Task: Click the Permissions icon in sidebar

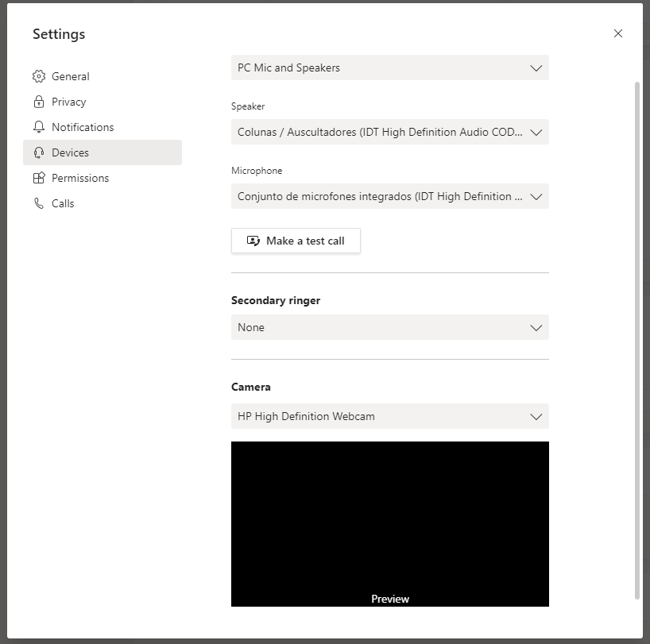Action: click(39, 178)
